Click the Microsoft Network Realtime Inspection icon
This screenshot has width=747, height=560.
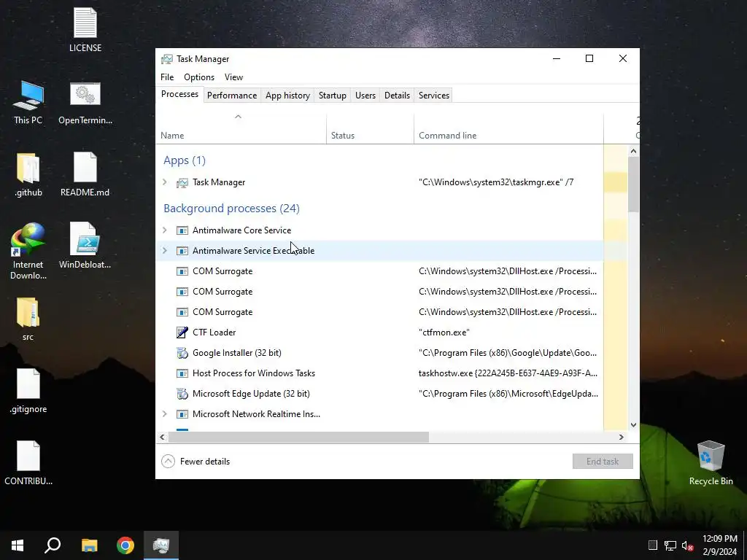[182, 414]
